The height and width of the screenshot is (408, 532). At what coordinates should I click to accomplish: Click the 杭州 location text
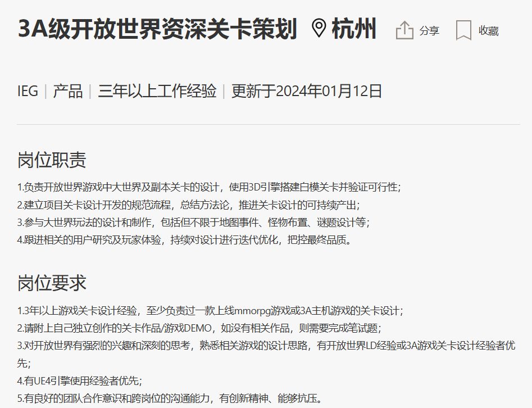tap(354, 29)
